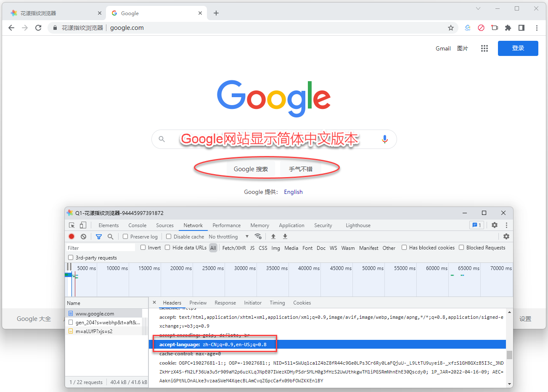Viewport: 548px width, 392px height.
Task: Open DevTools customize three-dot menu
Action: click(x=506, y=225)
